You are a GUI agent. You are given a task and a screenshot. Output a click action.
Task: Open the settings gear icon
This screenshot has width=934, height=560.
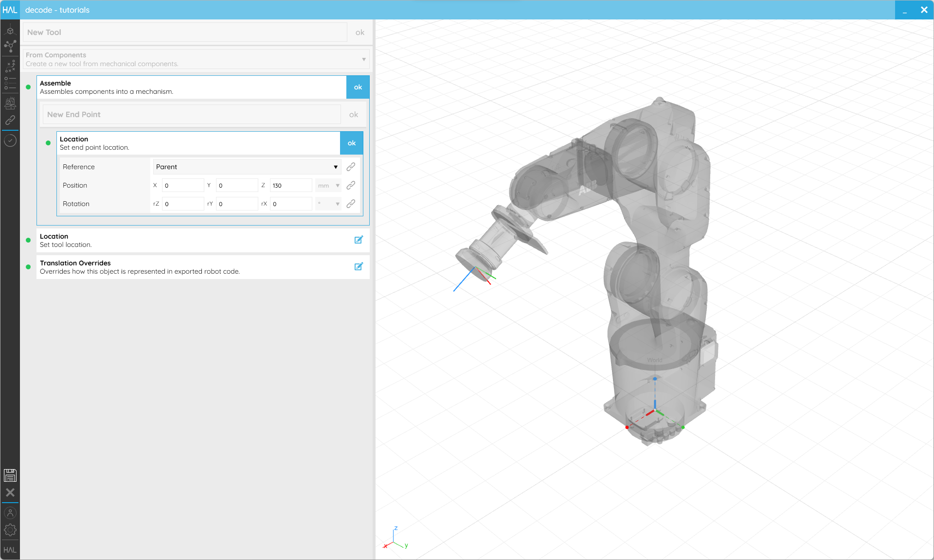(10, 530)
